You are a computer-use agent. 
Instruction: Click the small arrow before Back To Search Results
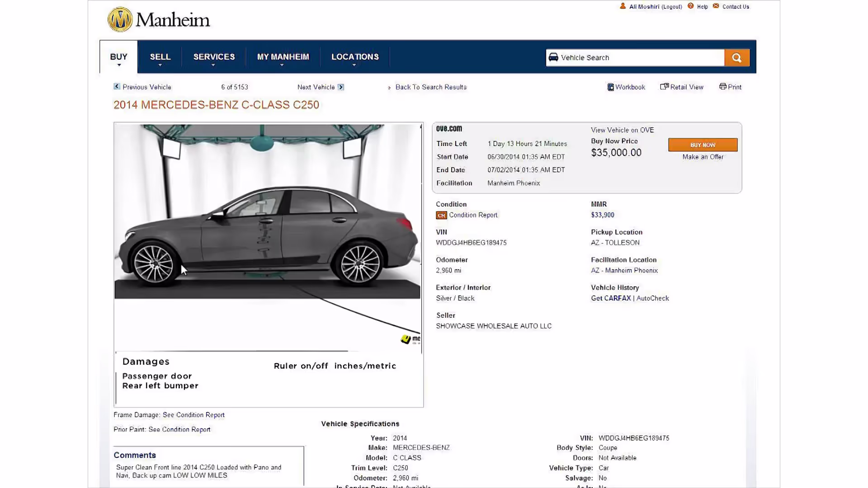point(389,88)
